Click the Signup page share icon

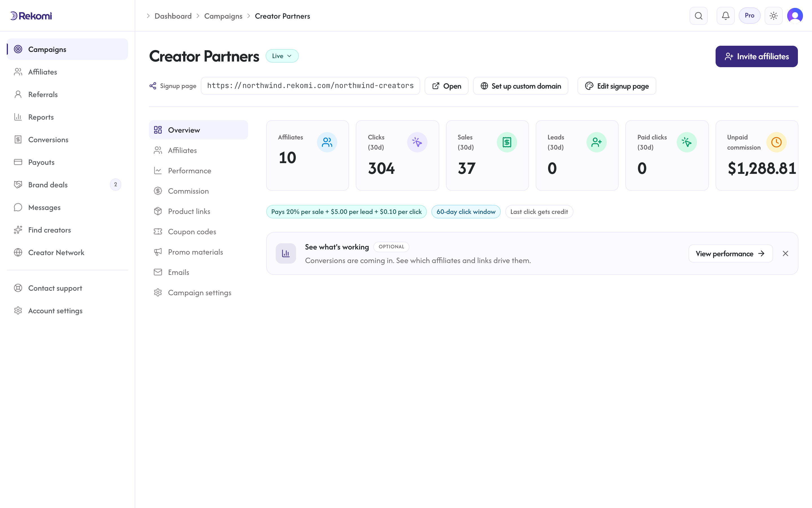coord(153,86)
